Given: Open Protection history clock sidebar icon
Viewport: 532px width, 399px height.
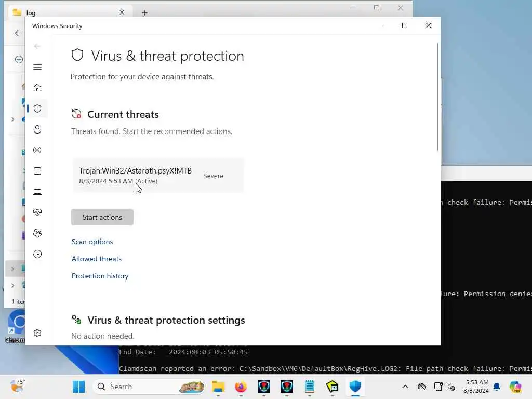Looking at the screenshot, I should 37,254.
